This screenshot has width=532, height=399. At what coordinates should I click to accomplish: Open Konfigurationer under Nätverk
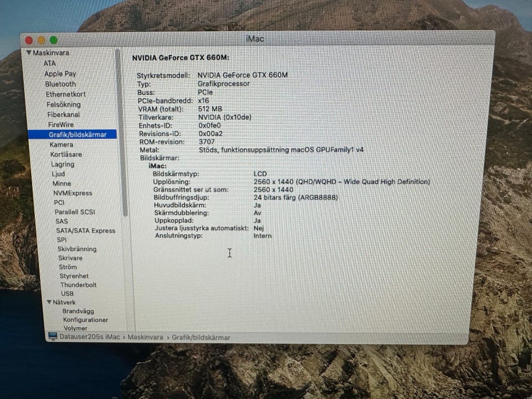point(85,320)
